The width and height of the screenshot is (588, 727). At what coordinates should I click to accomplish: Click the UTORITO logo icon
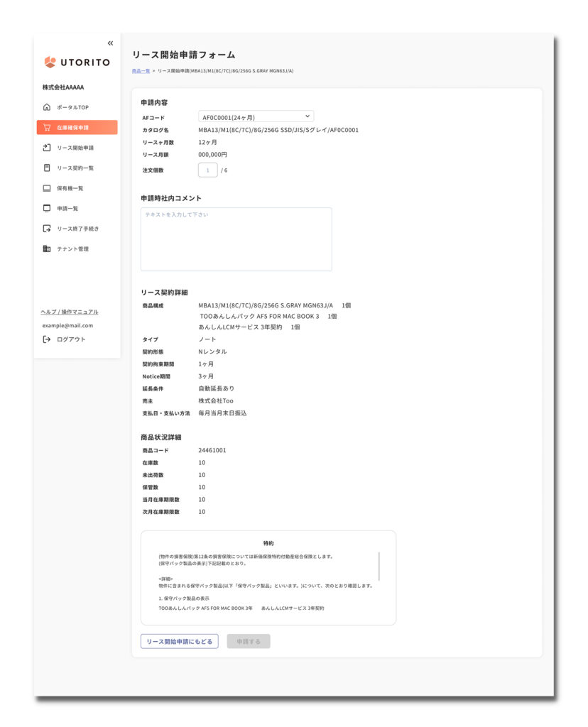pos(50,62)
